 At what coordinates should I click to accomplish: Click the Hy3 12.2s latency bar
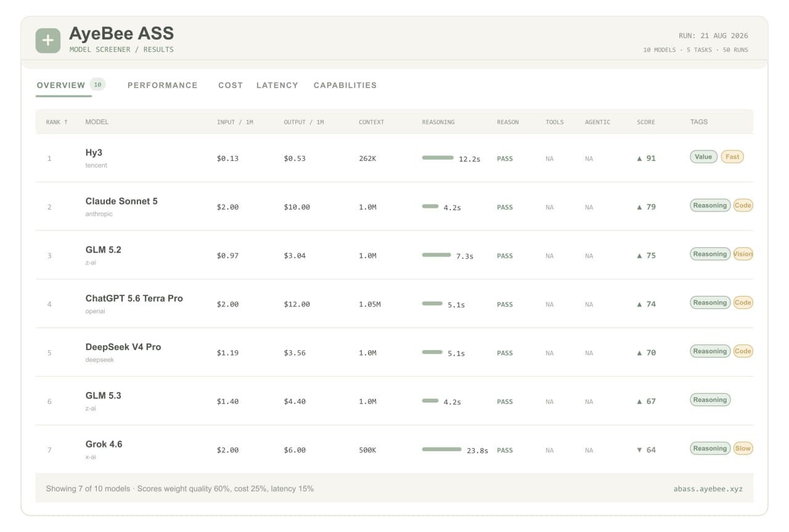coord(438,158)
